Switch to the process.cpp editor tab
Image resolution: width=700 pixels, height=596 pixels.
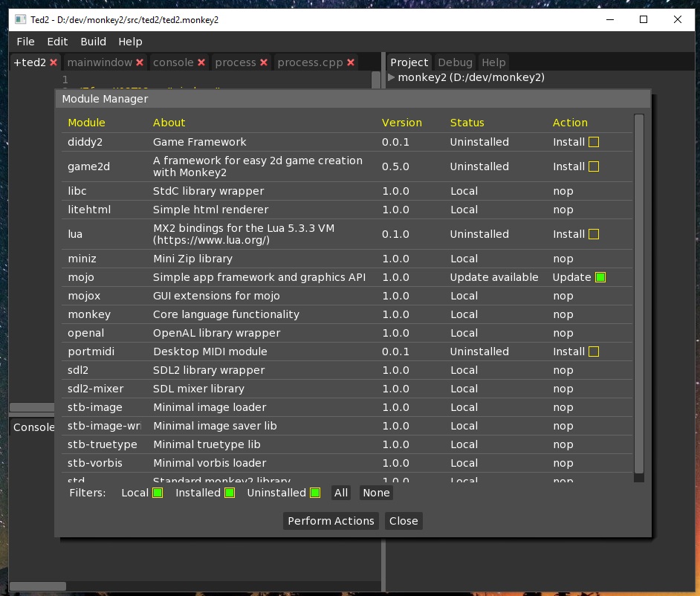tap(311, 62)
